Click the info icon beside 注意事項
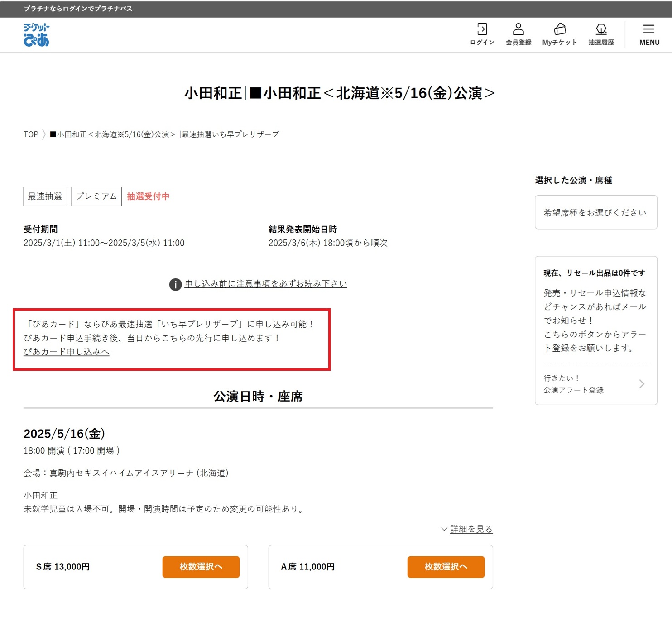This screenshot has height=622, width=672. point(175,284)
